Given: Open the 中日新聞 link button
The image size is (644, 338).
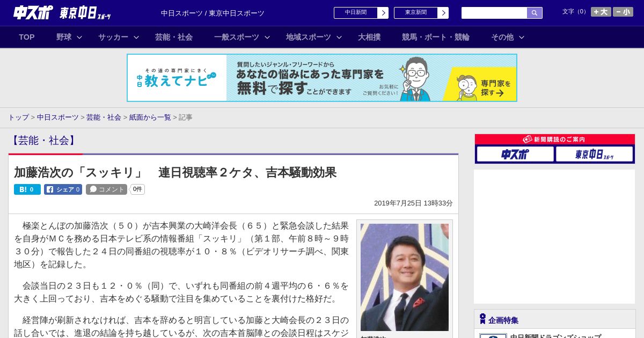Looking at the screenshot, I should pos(356,13).
